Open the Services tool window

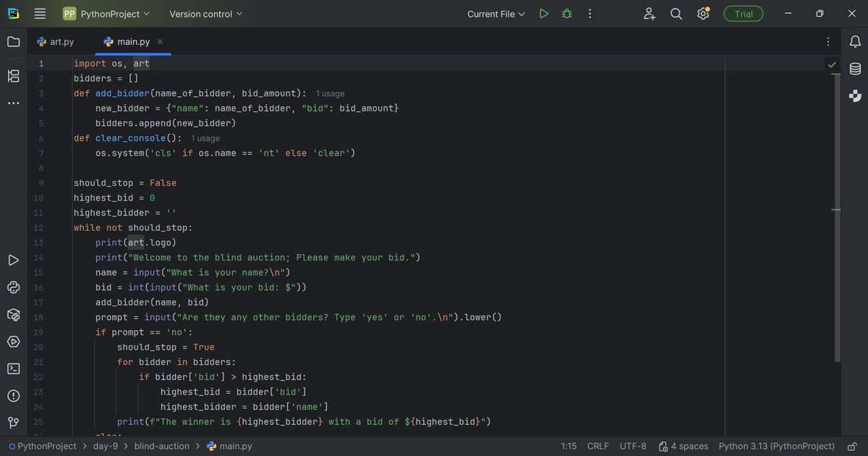pyautogui.click(x=13, y=342)
